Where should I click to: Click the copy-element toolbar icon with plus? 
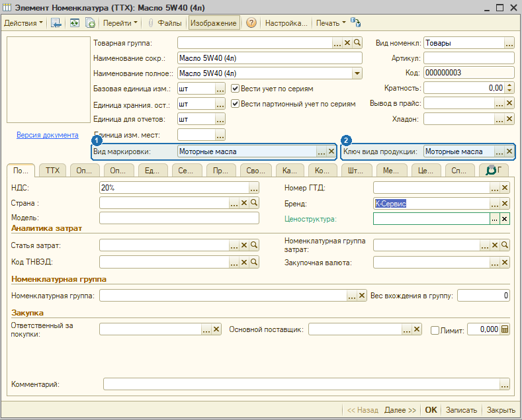point(90,23)
